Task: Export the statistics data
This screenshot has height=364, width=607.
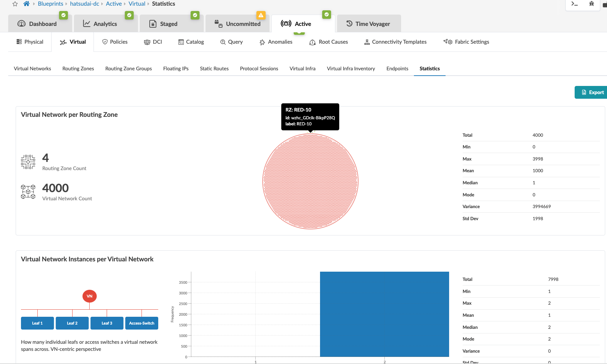Action: pyautogui.click(x=592, y=92)
